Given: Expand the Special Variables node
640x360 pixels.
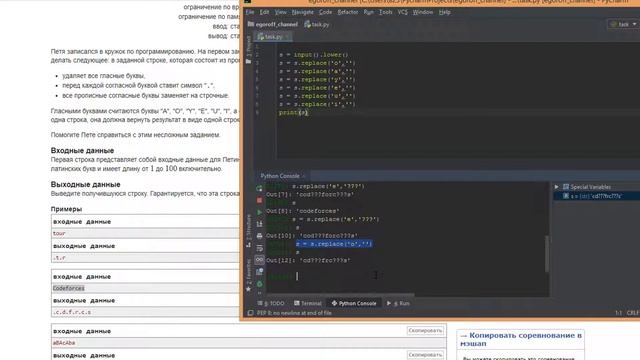Looking at the screenshot, I should point(556,187).
